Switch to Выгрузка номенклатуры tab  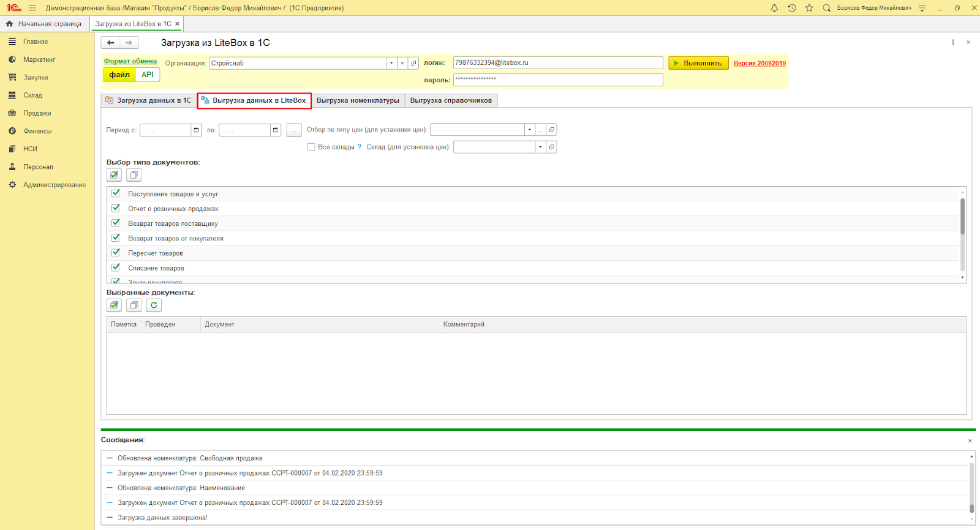point(358,100)
